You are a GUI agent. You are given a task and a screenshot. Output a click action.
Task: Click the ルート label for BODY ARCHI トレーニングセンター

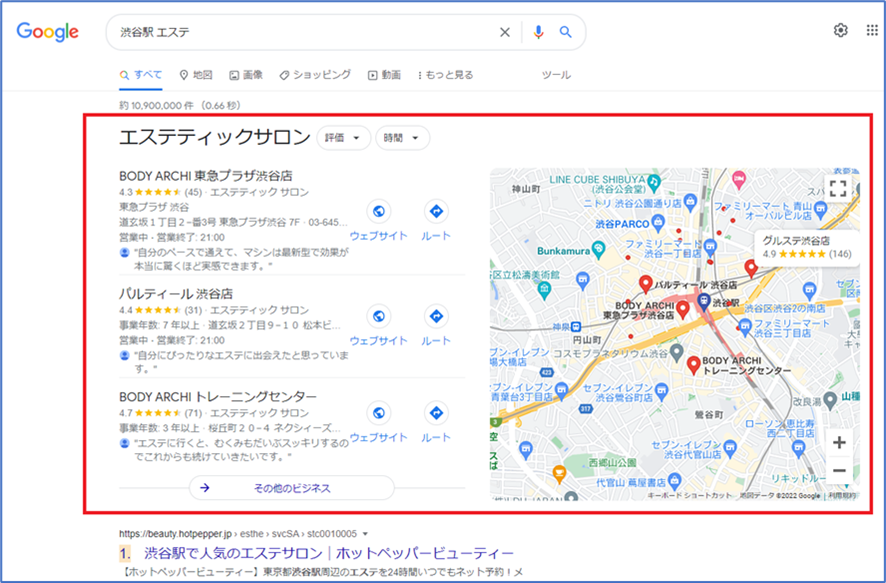click(436, 438)
